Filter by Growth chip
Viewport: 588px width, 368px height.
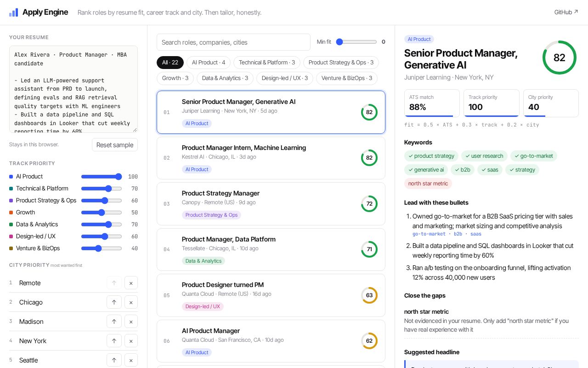coord(175,78)
